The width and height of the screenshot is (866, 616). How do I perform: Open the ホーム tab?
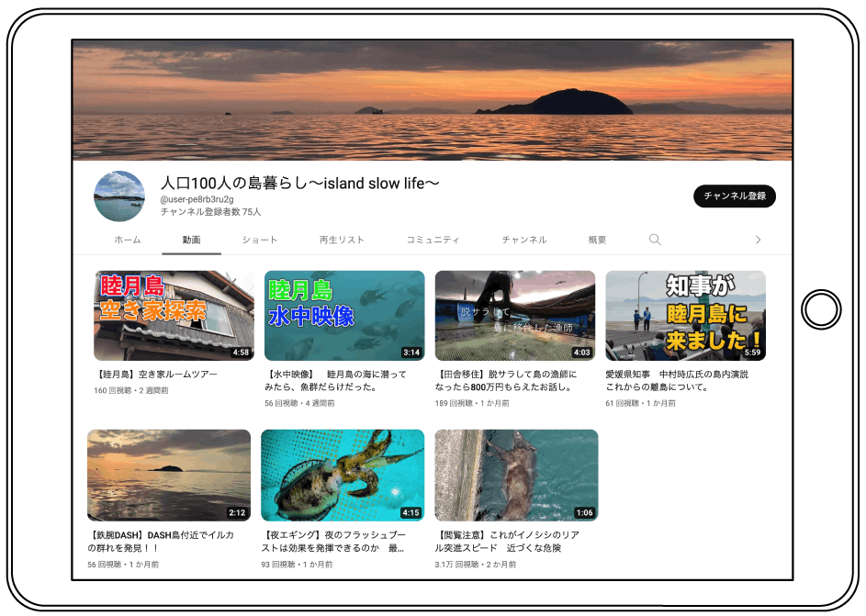[x=128, y=240]
